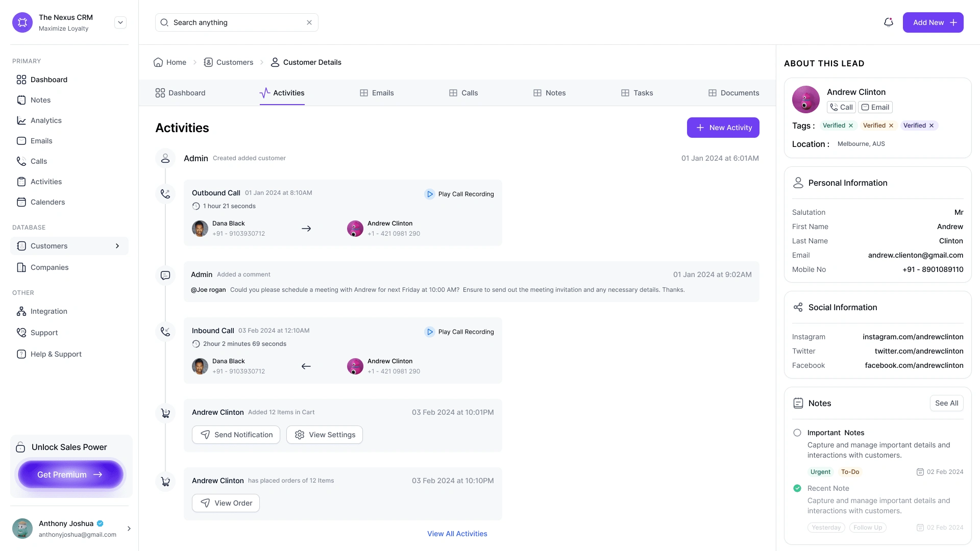Click the Integration sidebar icon
Image resolution: width=980 pixels, height=551 pixels.
tap(21, 311)
